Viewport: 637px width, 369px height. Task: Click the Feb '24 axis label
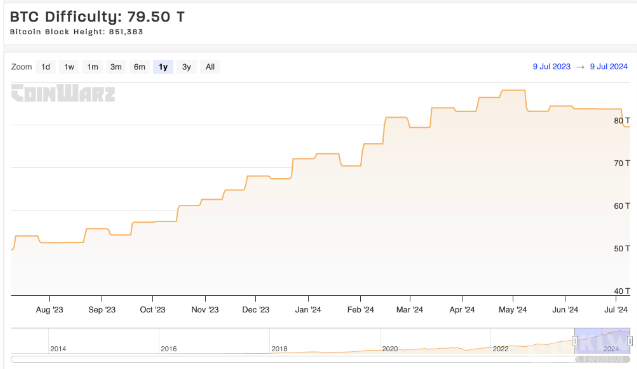[360, 310]
